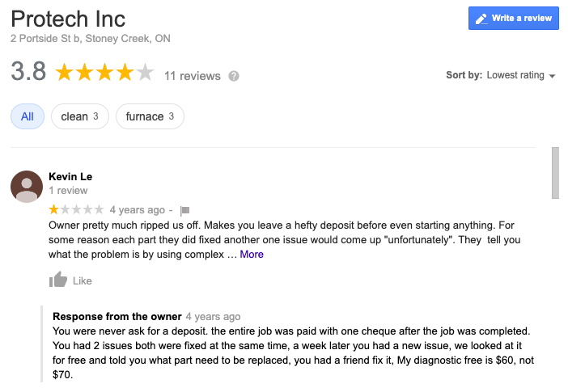
Task: Expand review text with More link
Action: pyautogui.click(x=252, y=254)
